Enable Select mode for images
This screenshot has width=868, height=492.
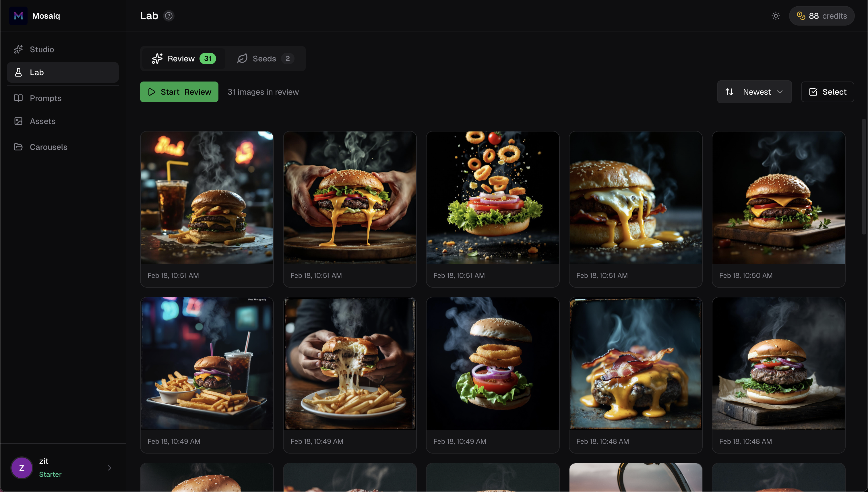click(x=827, y=92)
